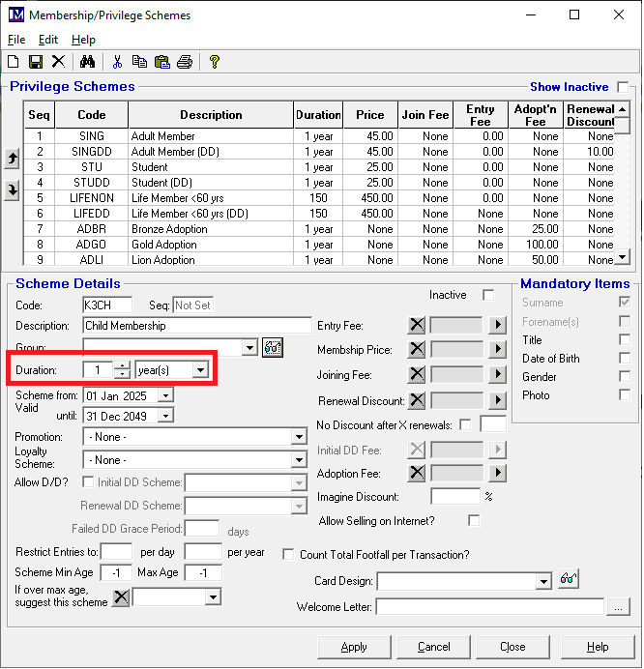Click the New document toolbar icon

[x=14, y=62]
